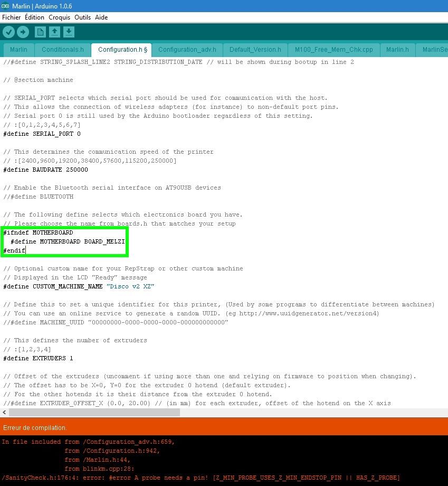The height and width of the screenshot is (486, 448).
Task: Click the '#ifndef MOTHERBOARD' line
Action: point(38,233)
